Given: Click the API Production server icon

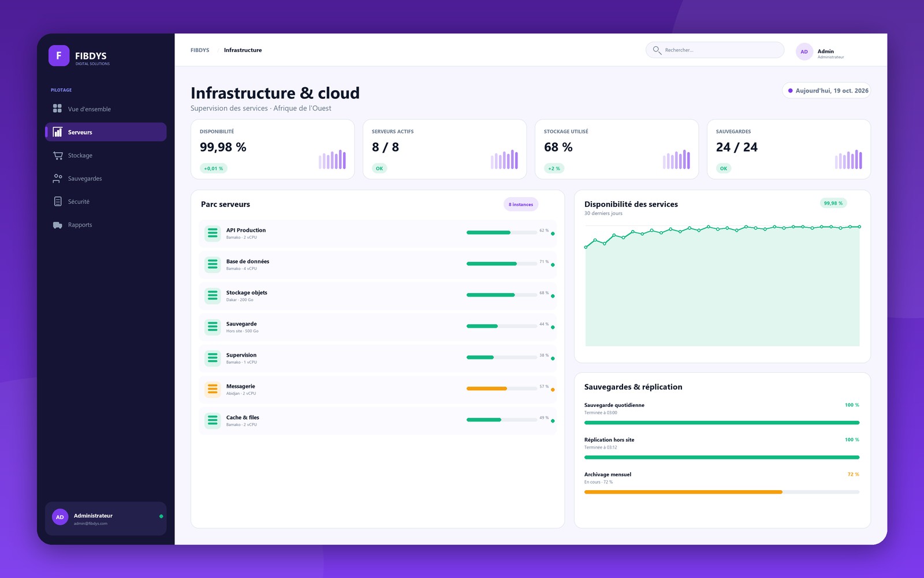Looking at the screenshot, I should click(x=213, y=233).
